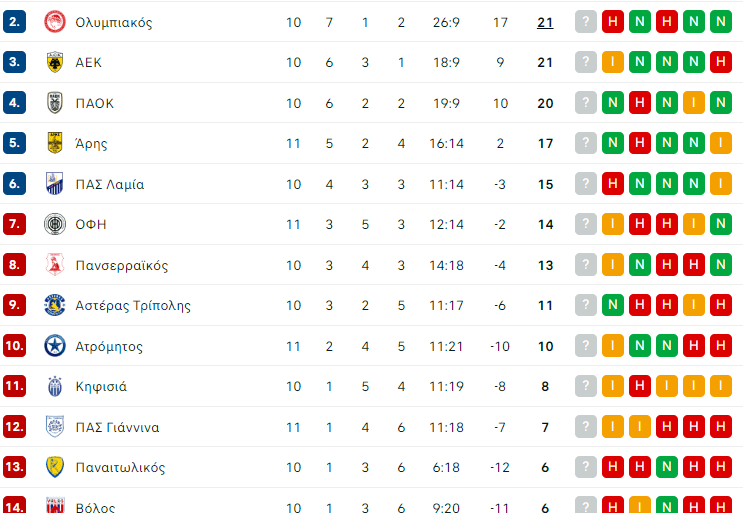747x513 pixels.
Task: Click the next-match question mark for ΑΕΚ
Action: 586,62
